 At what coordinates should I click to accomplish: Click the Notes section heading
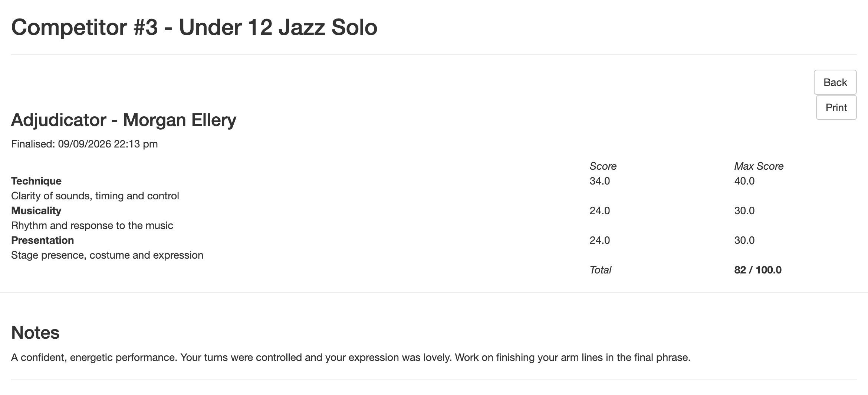pos(35,332)
